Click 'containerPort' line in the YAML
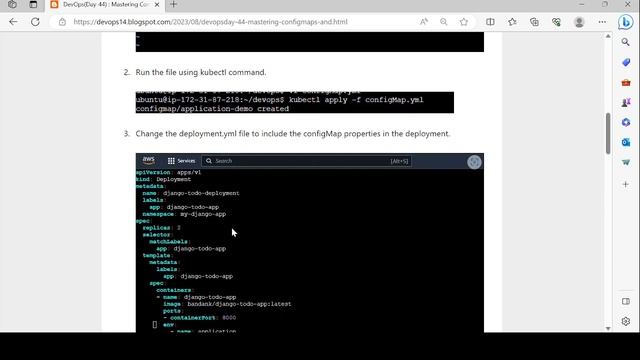The width and height of the screenshot is (640, 360). pyautogui.click(x=200, y=318)
